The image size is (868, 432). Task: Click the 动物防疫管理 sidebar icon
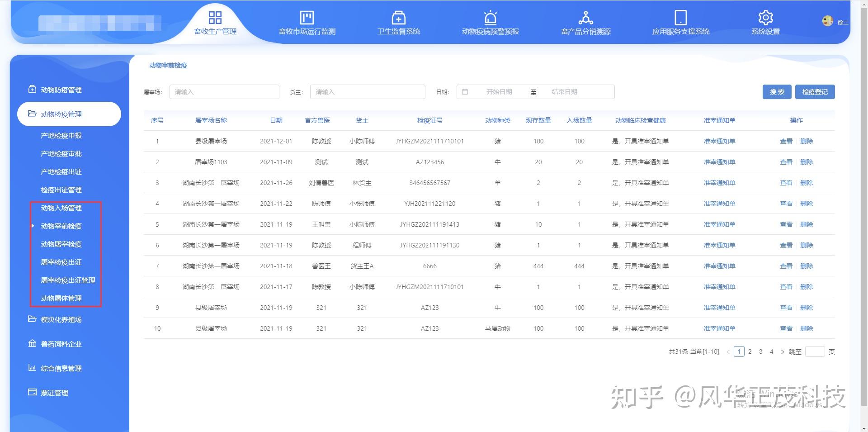click(x=32, y=90)
